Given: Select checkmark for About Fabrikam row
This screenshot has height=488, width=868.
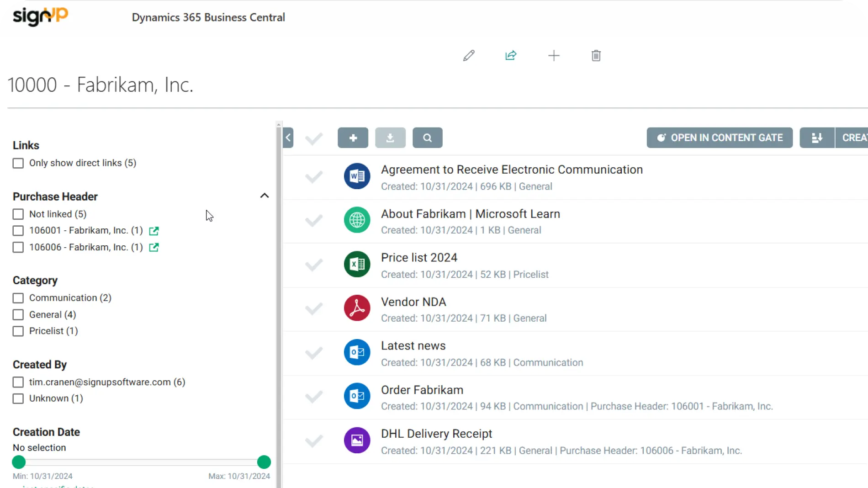Looking at the screenshot, I should pyautogui.click(x=314, y=221).
